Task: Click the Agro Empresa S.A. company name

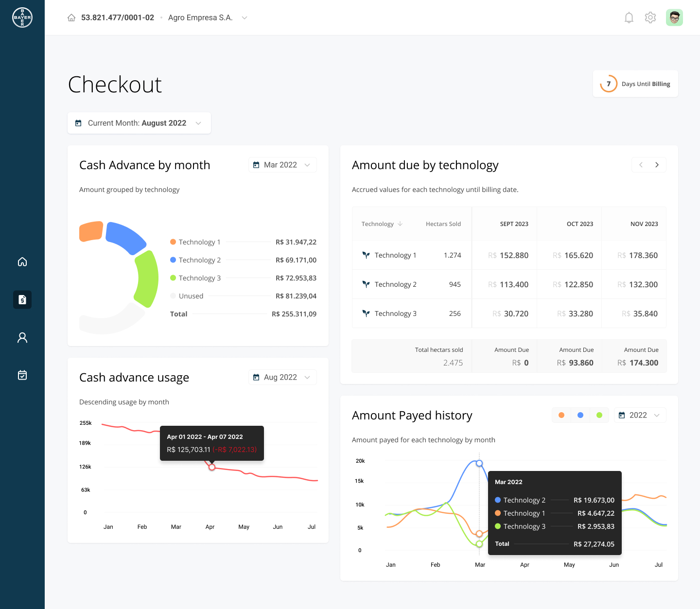Action: 200,17
